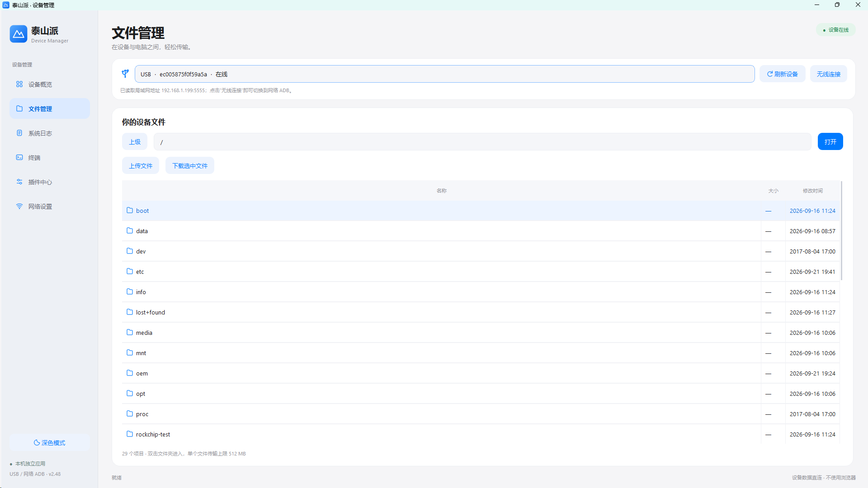
Task: Open 网络设置 menu item
Action: pos(50,206)
